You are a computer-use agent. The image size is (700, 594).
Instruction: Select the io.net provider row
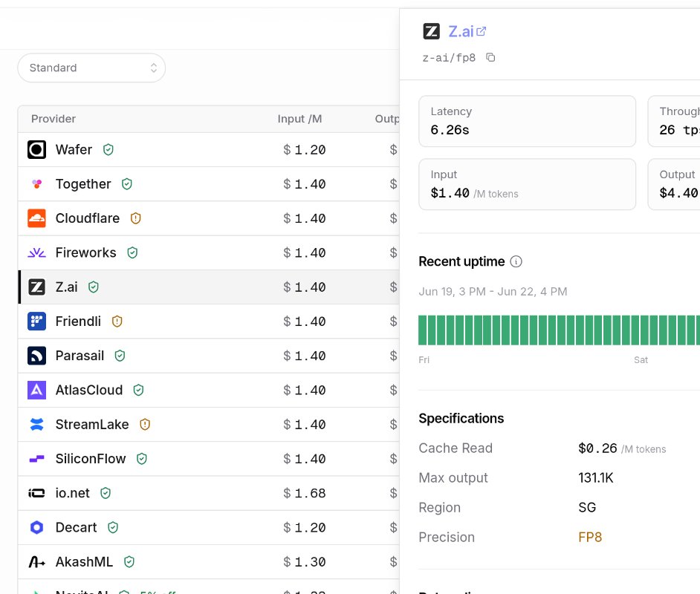click(209, 493)
